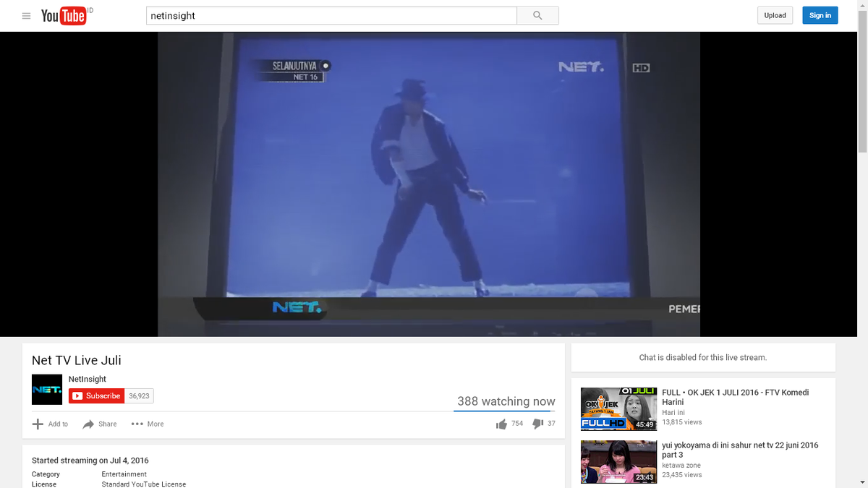Focus the search box containing netinsight

click(331, 15)
